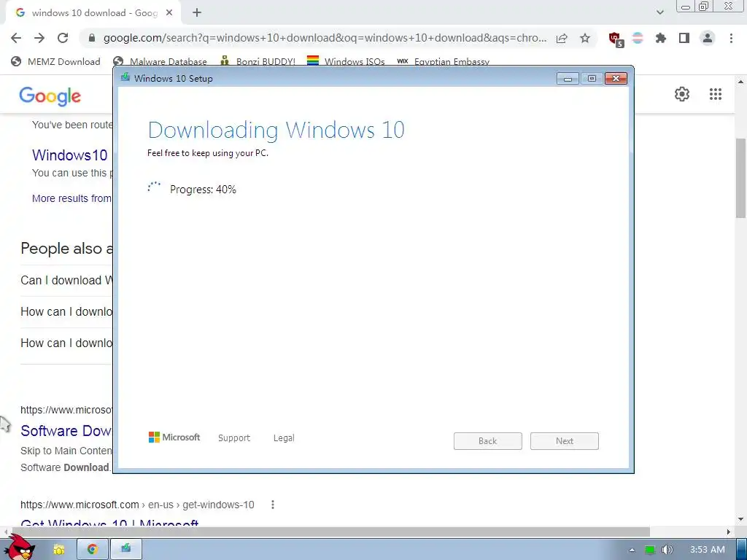Click the 3:53 AM clock
The height and width of the screenshot is (560, 747).
[708, 550]
